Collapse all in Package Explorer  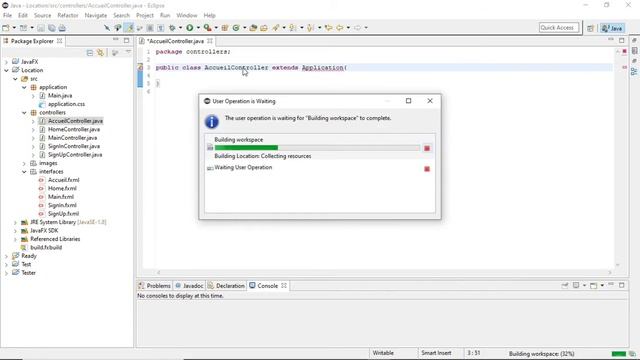tap(90, 53)
